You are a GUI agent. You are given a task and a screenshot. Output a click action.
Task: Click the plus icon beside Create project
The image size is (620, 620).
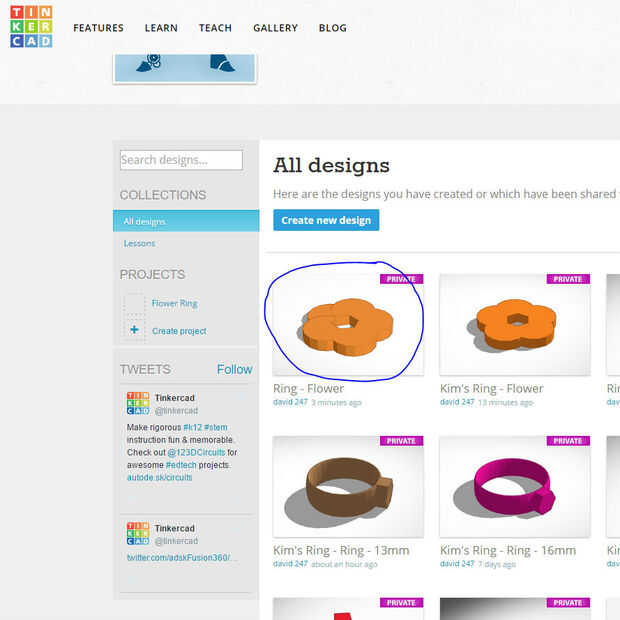pos(134,329)
